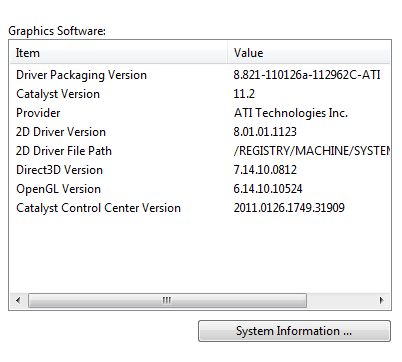Click the 2011.0126.1749.31909 value
This screenshot has height=362, width=402.
289,208
